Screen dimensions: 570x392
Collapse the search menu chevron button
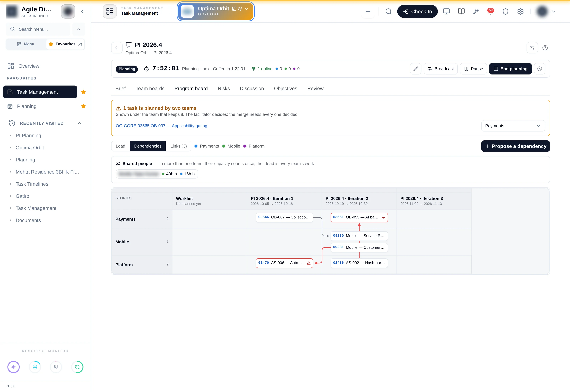click(x=79, y=29)
